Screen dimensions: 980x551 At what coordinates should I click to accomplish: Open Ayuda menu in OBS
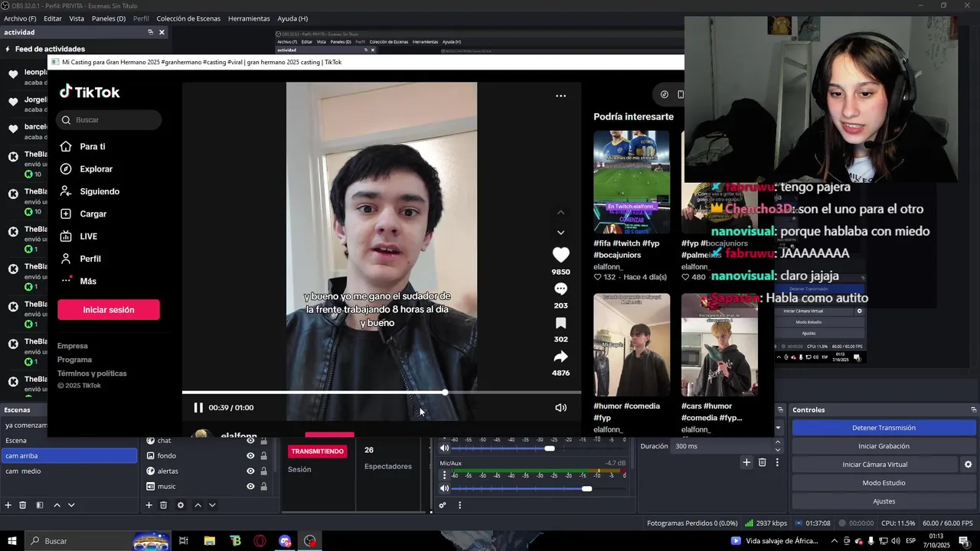click(x=292, y=18)
